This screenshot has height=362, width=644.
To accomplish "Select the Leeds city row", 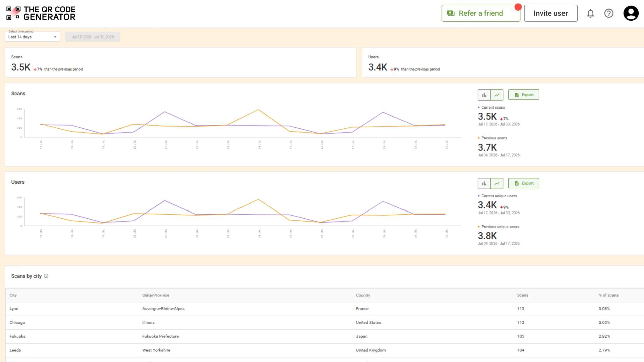I will click(325, 350).
